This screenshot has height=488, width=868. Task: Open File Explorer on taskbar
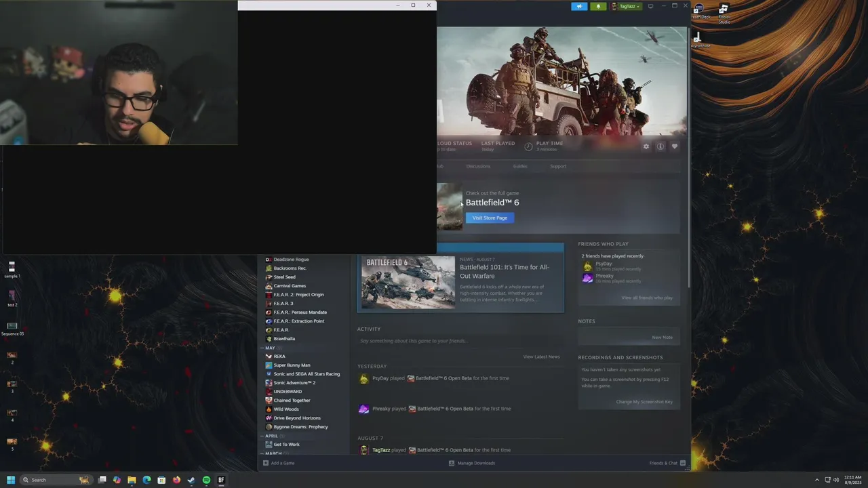tap(132, 480)
